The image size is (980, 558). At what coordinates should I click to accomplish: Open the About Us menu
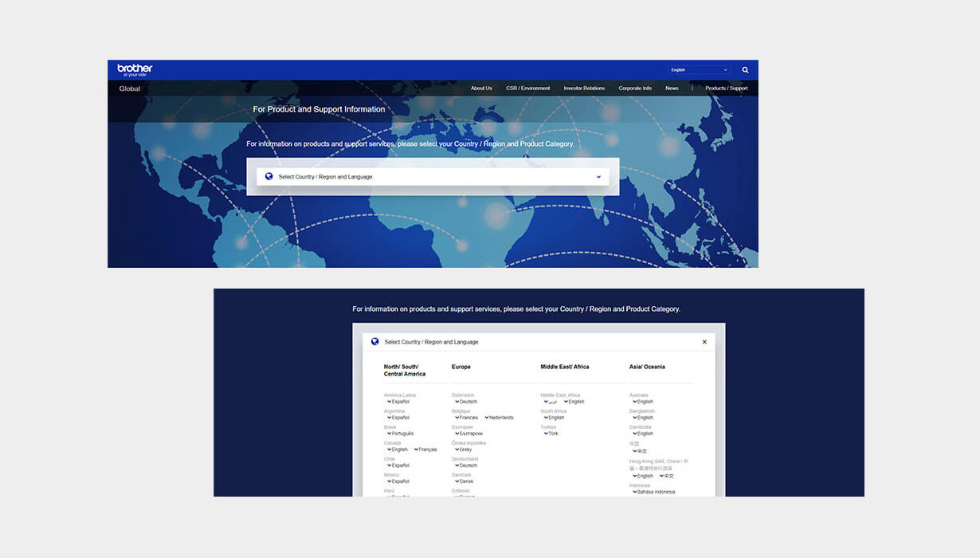point(481,88)
